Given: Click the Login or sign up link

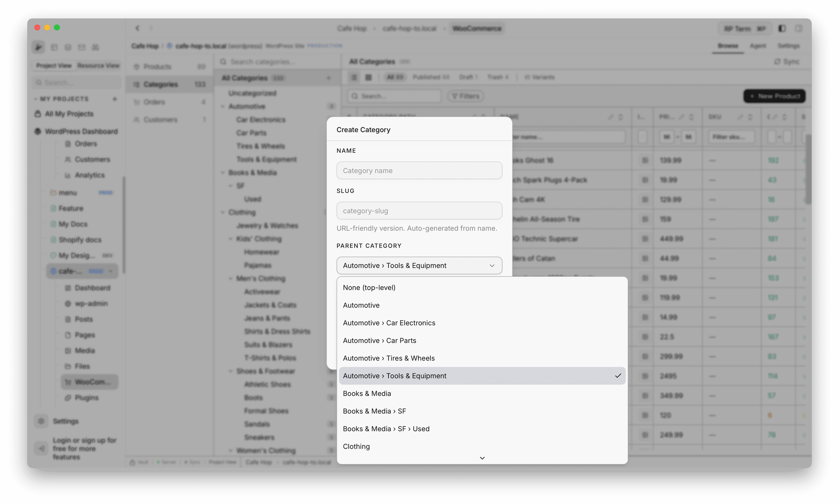Looking at the screenshot, I should click(84, 448).
